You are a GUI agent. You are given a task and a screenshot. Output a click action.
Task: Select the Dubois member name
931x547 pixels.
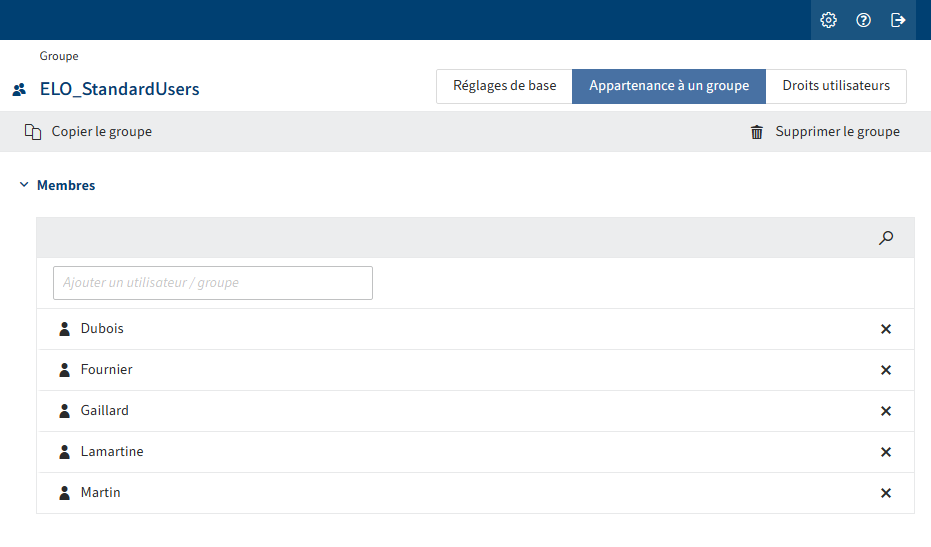(102, 328)
